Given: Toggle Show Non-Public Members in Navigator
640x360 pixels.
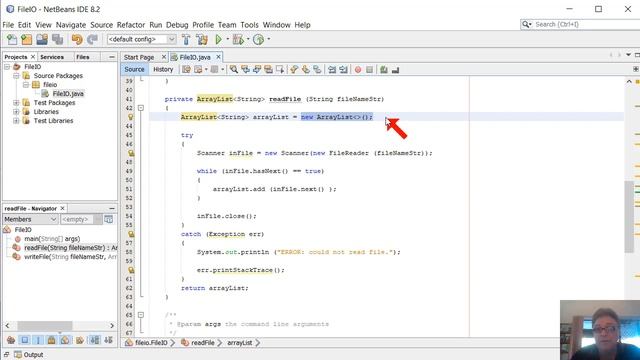Looking at the screenshot, I should 51,340.
